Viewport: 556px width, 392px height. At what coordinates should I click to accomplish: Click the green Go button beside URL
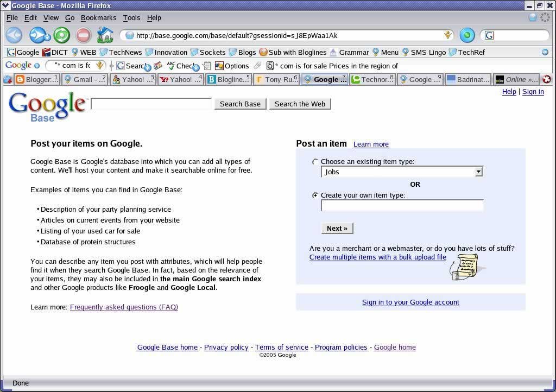point(467,35)
